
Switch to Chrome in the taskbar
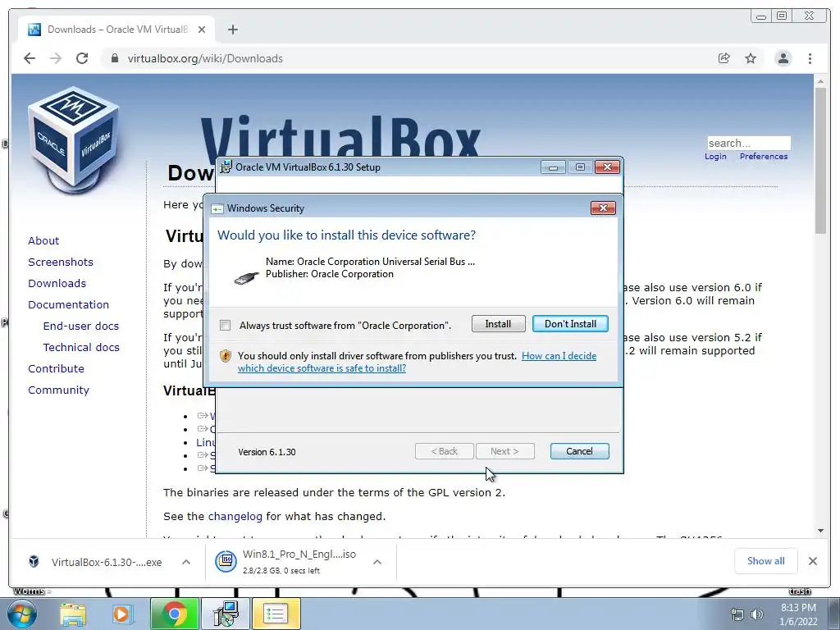point(174,614)
